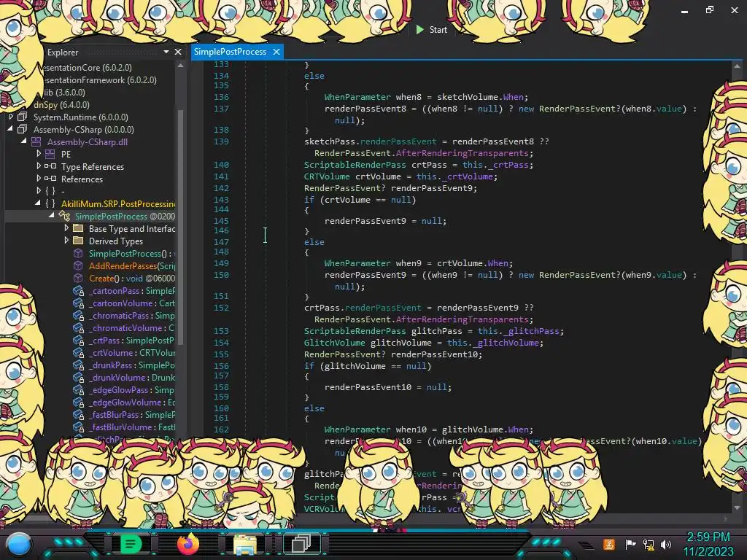The height and width of the screenshot is (560, 747).
Task: Expand the System.Runtime (6.0.0.0) node
Action: [x=11, y=117]
